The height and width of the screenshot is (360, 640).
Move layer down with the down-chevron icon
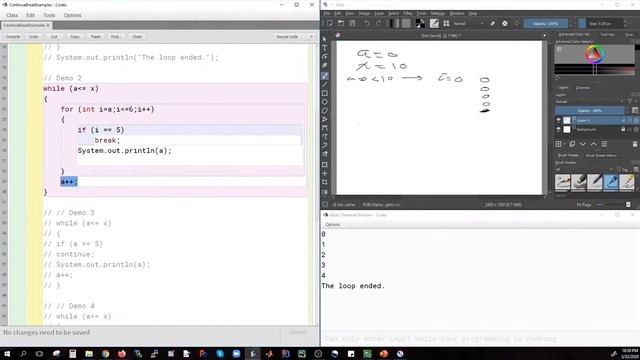(583, 144)
